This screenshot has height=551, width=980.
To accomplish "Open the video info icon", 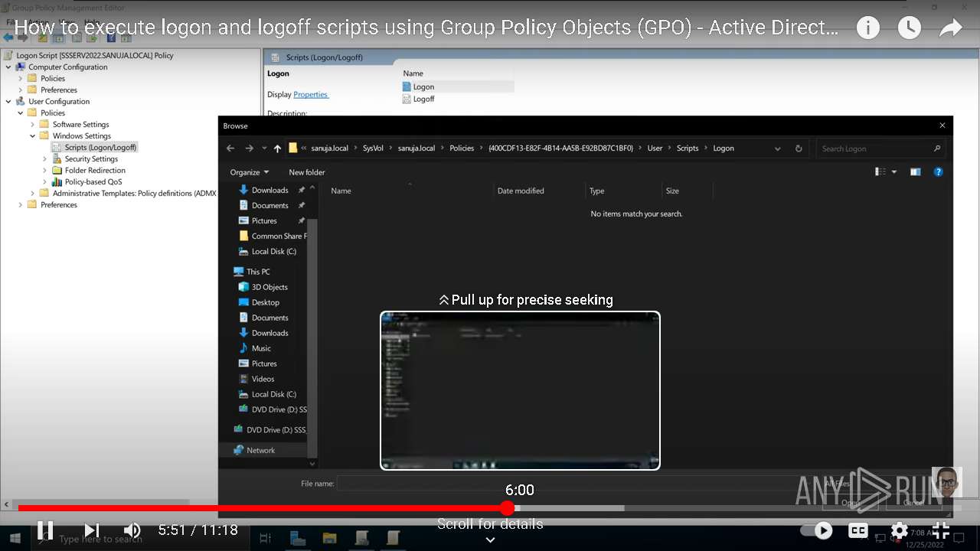I will click(867, 28).
